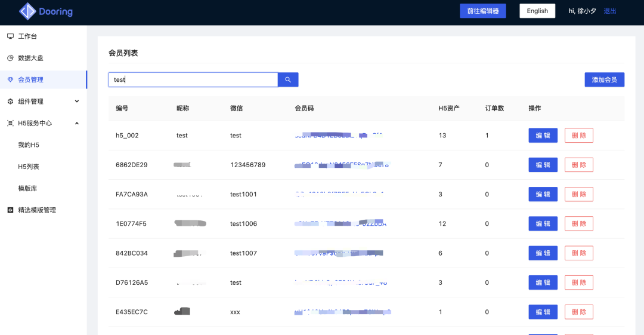Select 会员管理 menu item
Image resolution: width=644 pixels, height=335 pixels.
coord(43,79)
